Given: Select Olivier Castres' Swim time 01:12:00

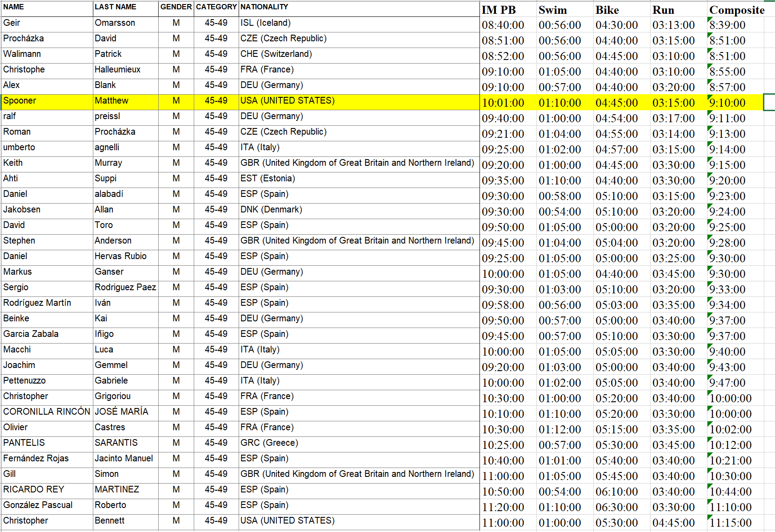Looking at the screenshot, I should (x=565, y=429).
